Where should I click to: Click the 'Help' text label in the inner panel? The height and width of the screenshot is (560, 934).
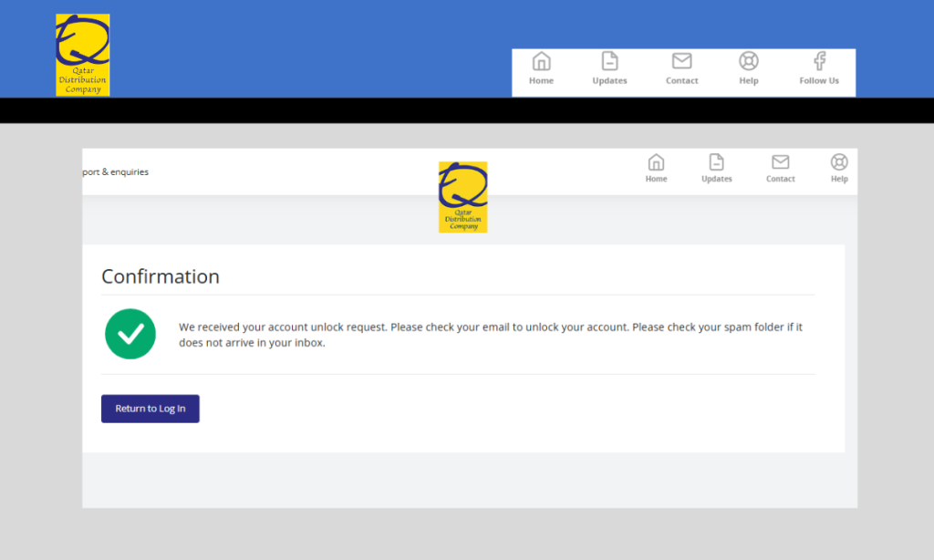[839, 180]
